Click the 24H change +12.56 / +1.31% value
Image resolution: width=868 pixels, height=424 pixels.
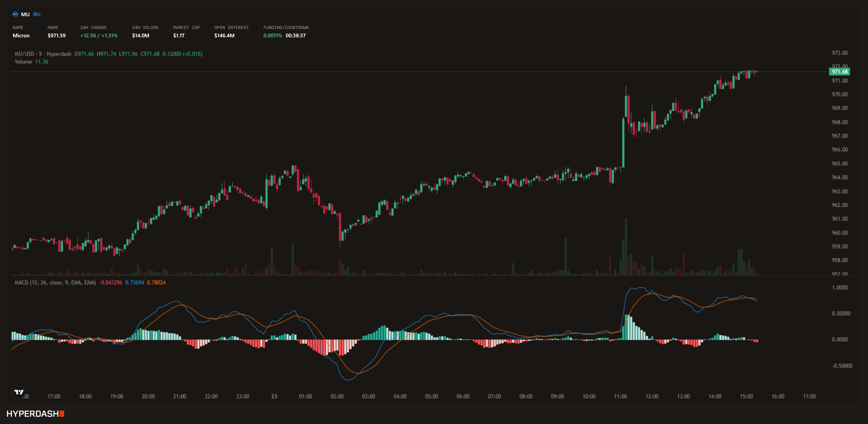[99, 35]
